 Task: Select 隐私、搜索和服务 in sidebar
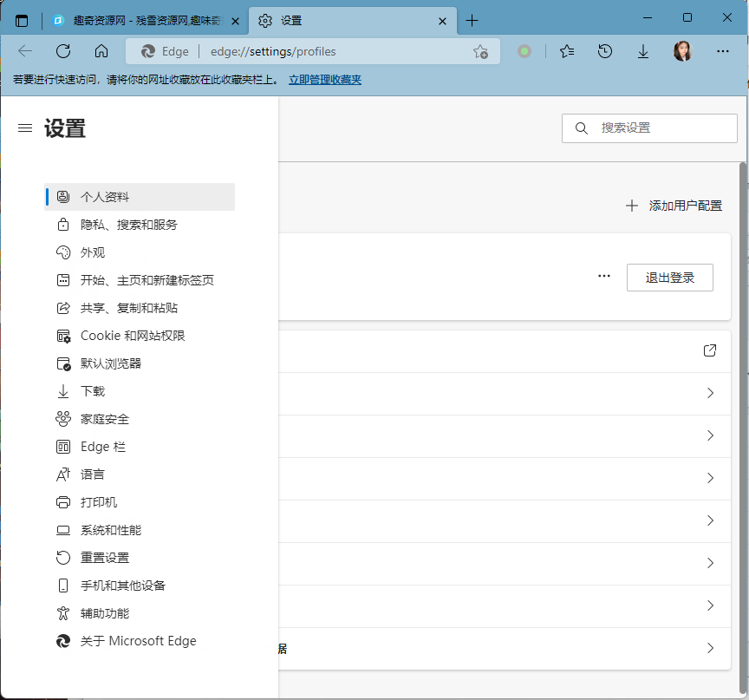click(x=128, y=225)
